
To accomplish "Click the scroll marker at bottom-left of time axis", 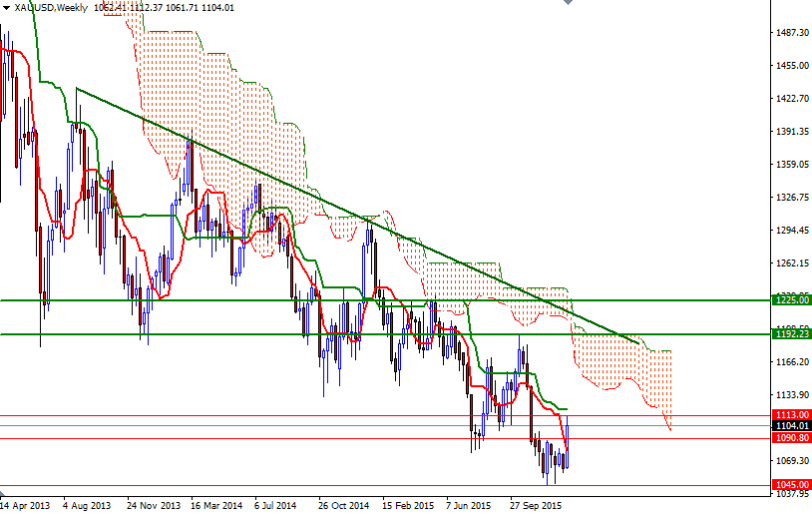I will 3,492.
